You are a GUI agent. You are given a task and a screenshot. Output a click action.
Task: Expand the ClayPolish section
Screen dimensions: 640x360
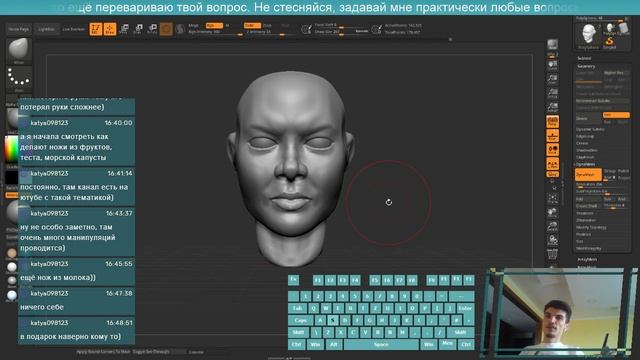pos(585,157)
